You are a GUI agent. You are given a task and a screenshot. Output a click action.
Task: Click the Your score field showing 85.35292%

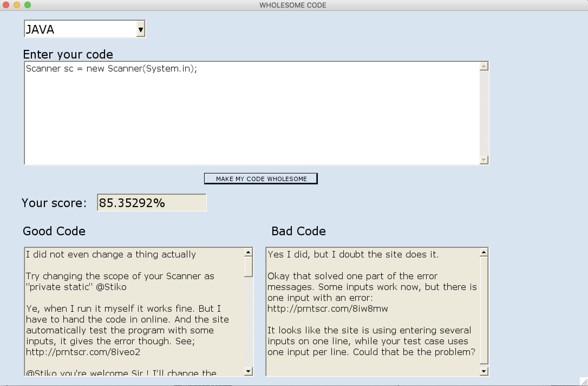pyautogui.click(x=152, y=203)
